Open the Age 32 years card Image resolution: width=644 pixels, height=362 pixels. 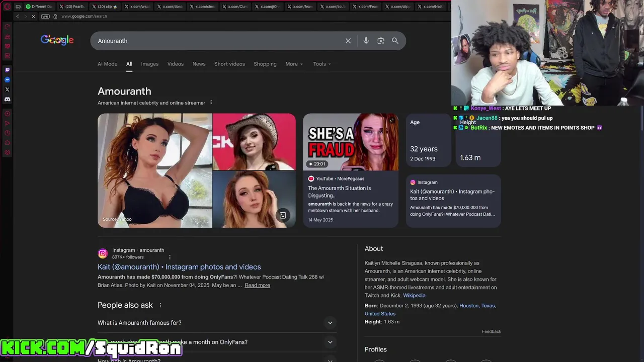pos(429,140)
